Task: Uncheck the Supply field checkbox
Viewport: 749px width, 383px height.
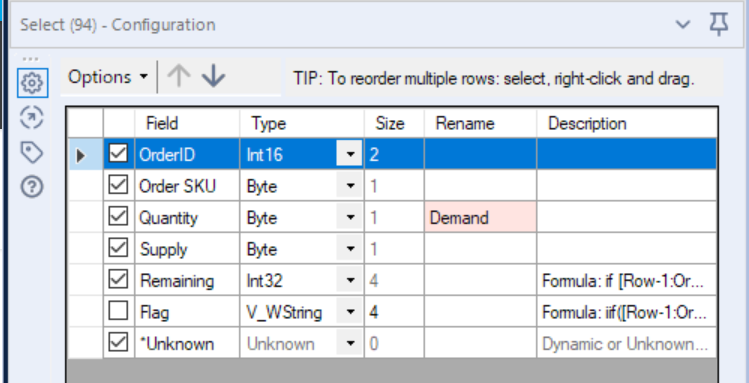Action: [x=118, y=248]
